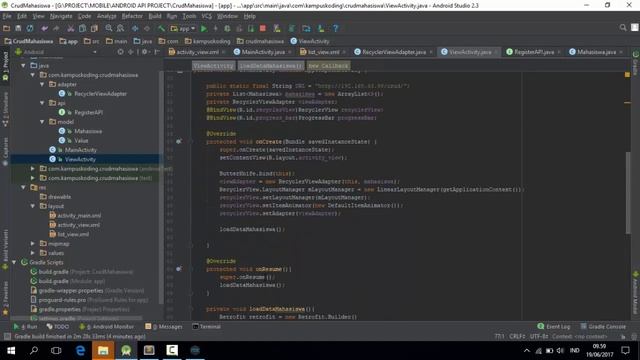This screenshot has height=360, width=640.
Task: Open the Project Structure toolbar icon
Action: coord(306,28)
